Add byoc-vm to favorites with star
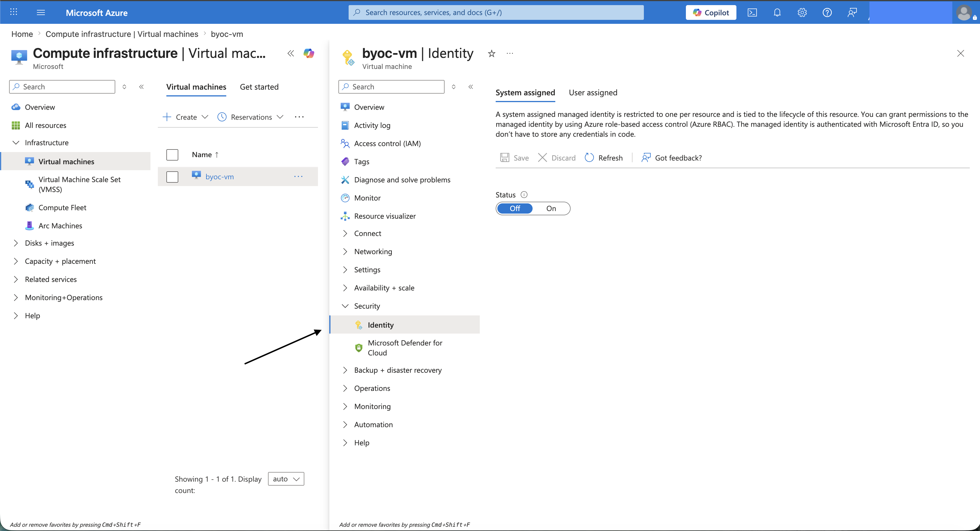This screenshot has height=531, width=980. 491,54
